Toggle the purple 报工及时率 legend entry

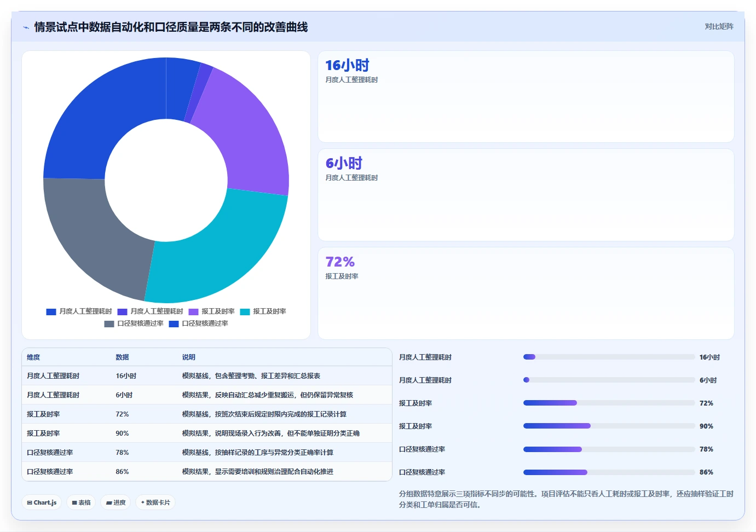(x=211, y=311)
